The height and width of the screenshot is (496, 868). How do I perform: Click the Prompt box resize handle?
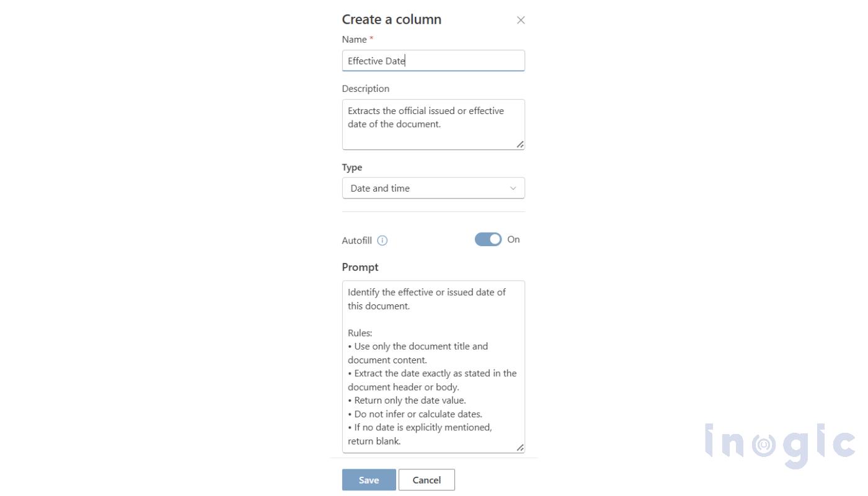520,448
